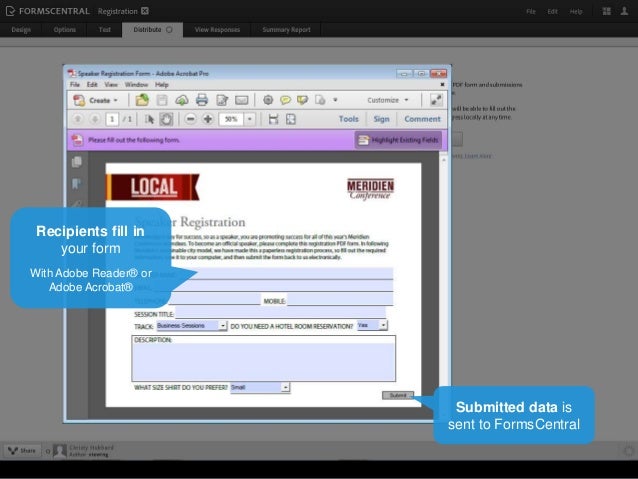
Task: Submit the registration form
Action: pos(398,395)
